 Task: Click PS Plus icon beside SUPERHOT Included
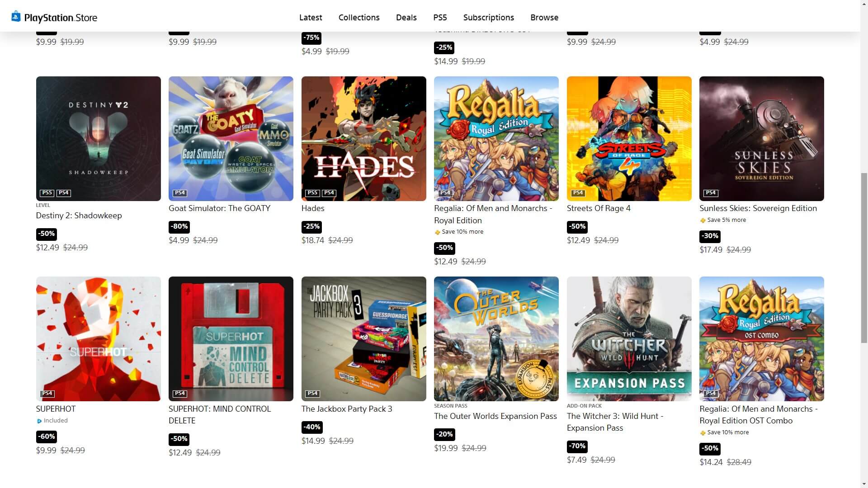[39, 421]
